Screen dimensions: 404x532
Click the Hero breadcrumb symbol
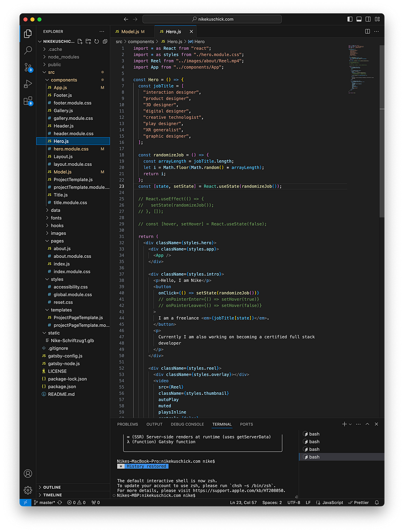(x=197, y=42)
